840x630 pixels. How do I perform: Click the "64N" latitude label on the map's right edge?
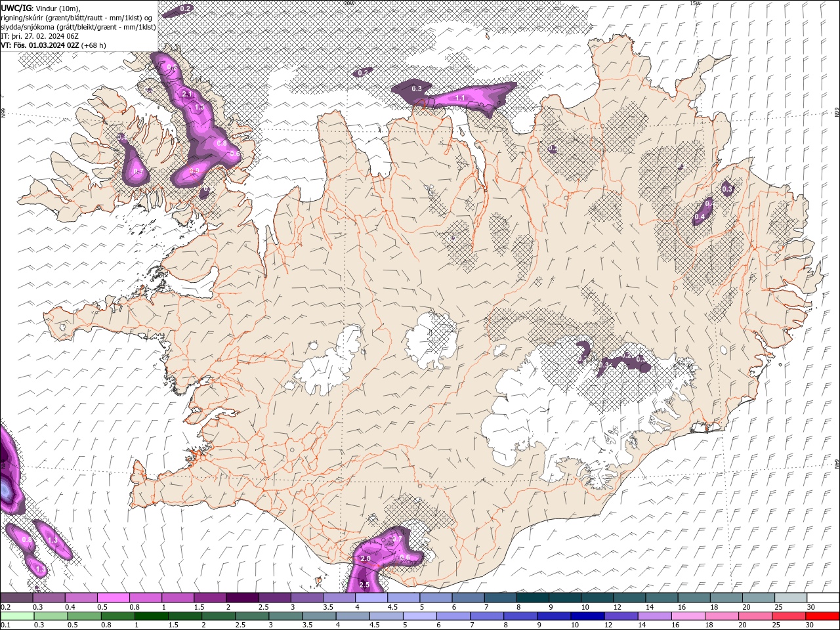click(x=837, y=463)
